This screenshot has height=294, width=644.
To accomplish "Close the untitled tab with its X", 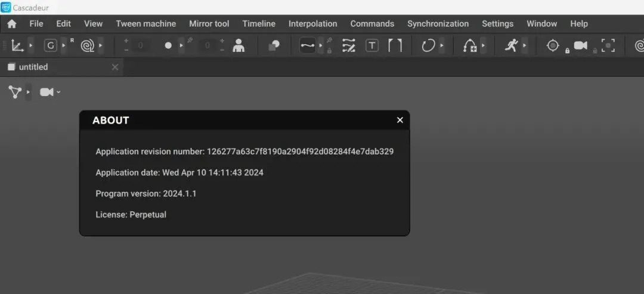I will pos(115,67).
